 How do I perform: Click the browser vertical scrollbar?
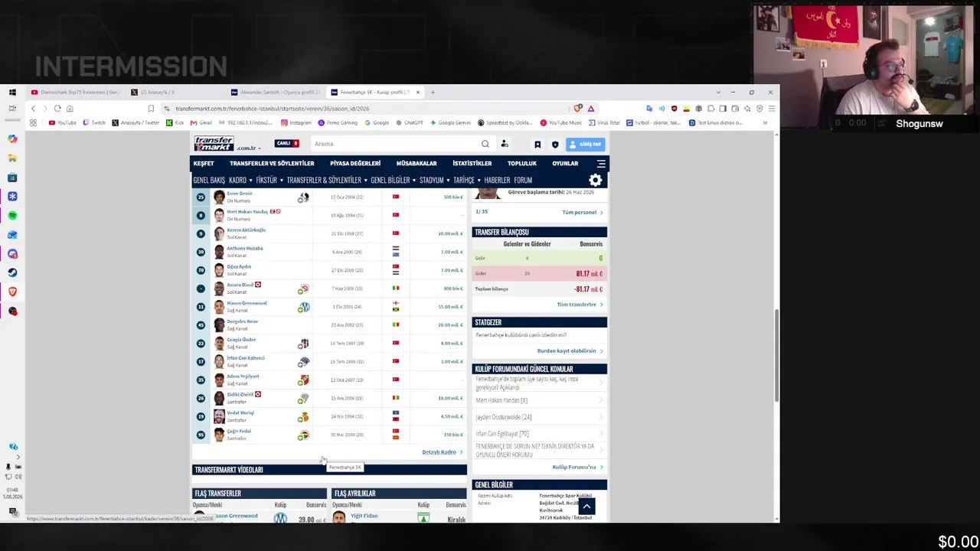pyautogui.click(x=776, y=355)
